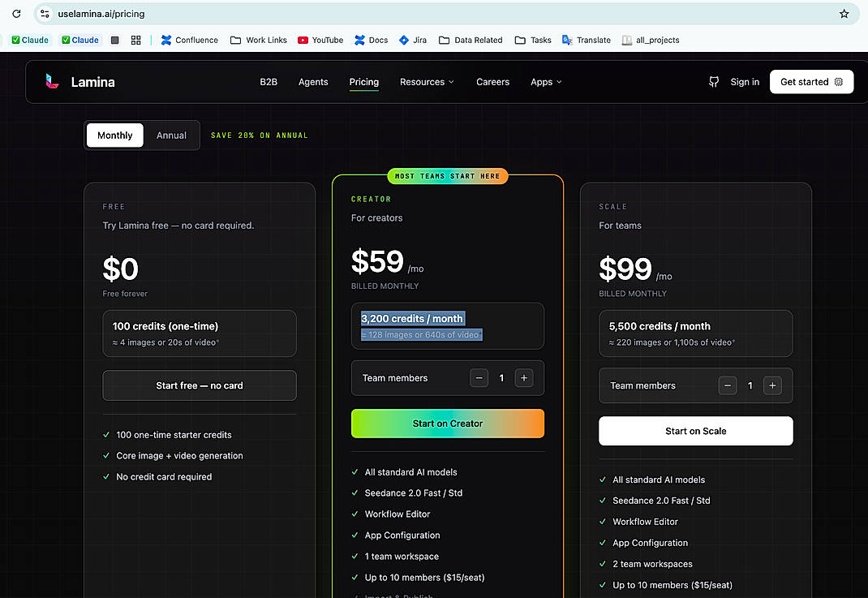Click the $59 Creator price
Image resolution: width=868 pixels, height=598 pixels.
coord(377,261)
